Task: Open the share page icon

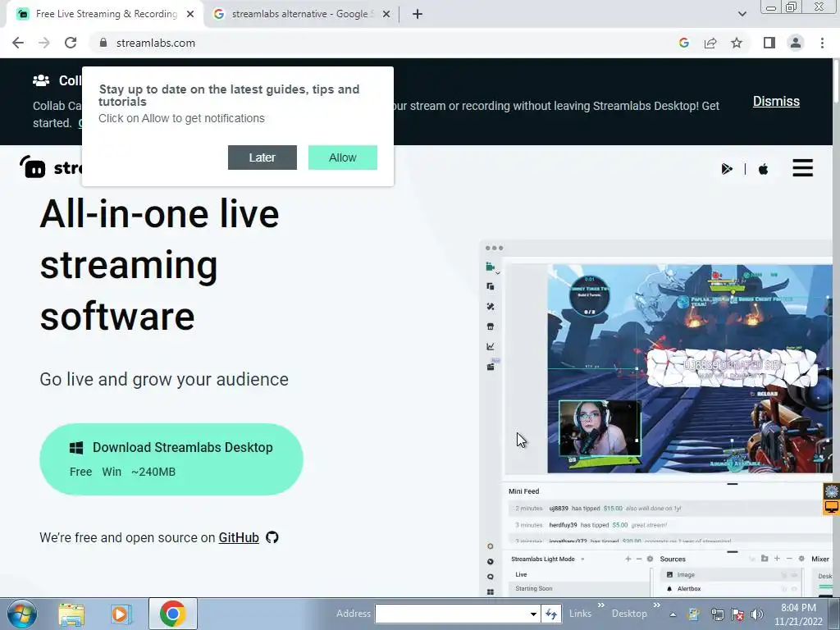Action: tap(710, 43)
